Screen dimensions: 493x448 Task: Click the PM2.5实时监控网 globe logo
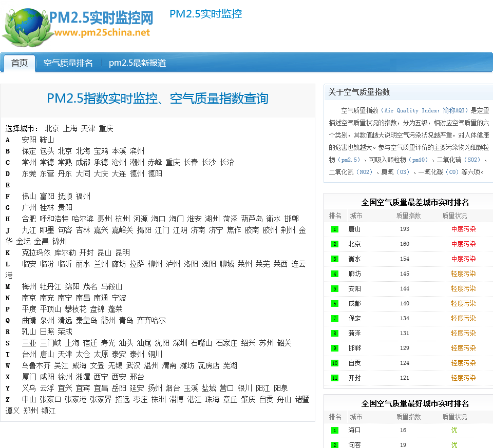[78, 27]
